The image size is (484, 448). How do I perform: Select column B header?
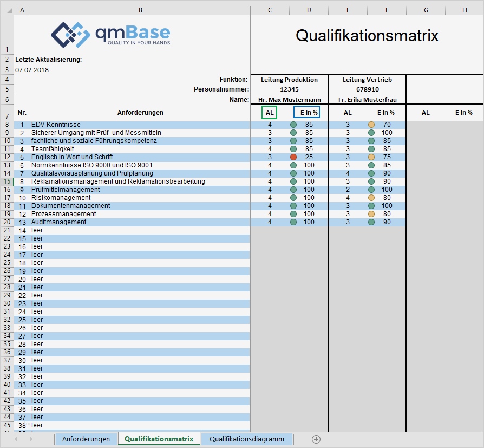[141, 10]
